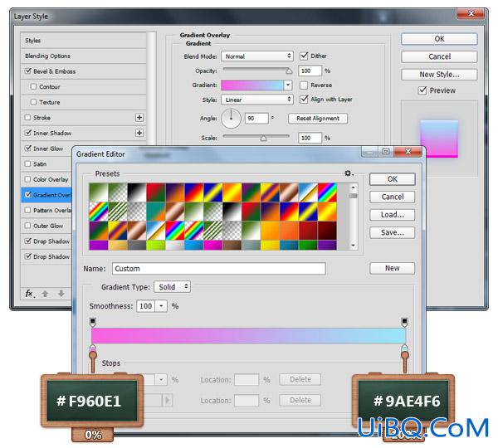Click the Scale percent field

310,138
